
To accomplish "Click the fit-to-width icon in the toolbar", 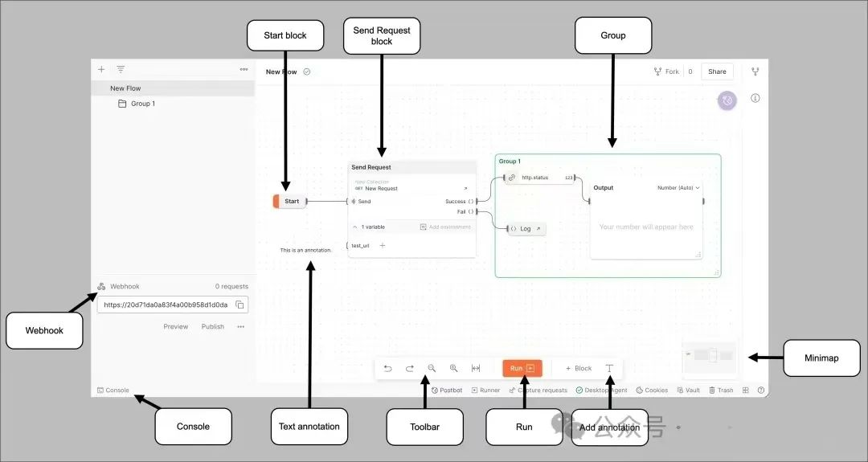I will coord(476,368).
